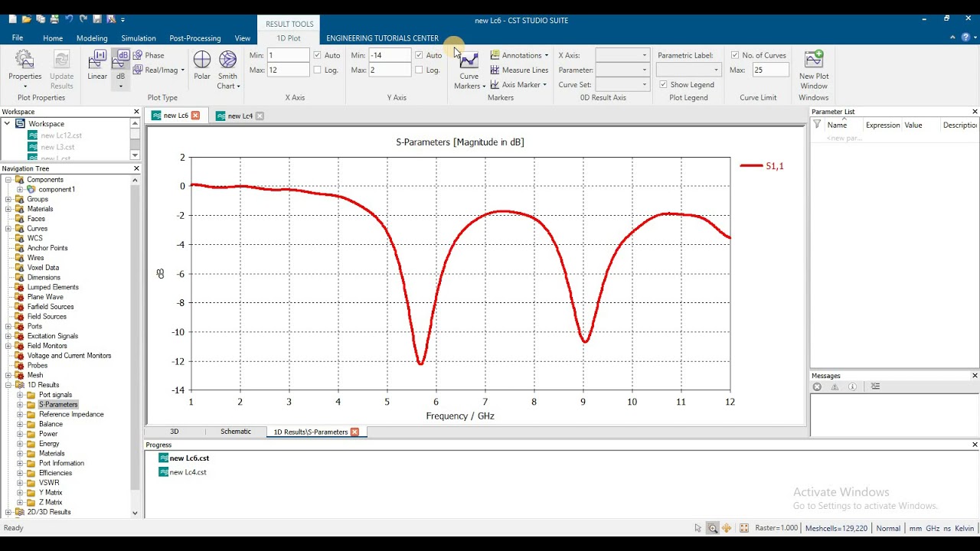
Task: Select the Linear plot type
Action: pyautogui.click(x=97, y=65)
